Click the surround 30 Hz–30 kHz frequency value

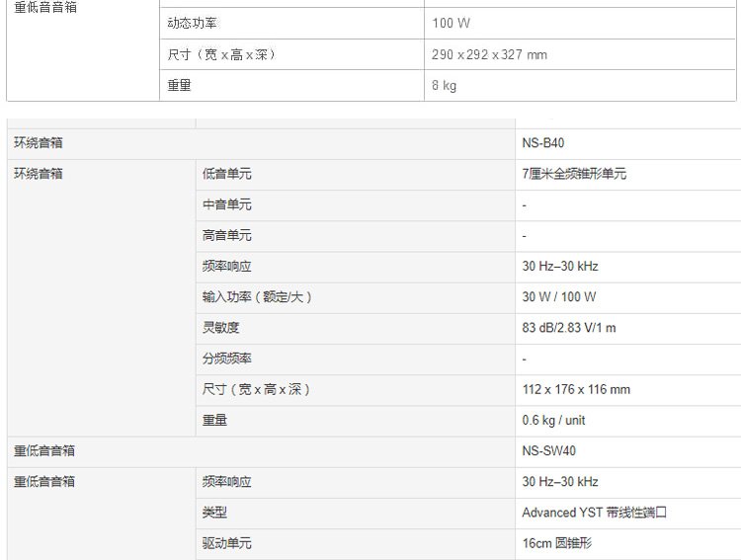click(560, 266)
